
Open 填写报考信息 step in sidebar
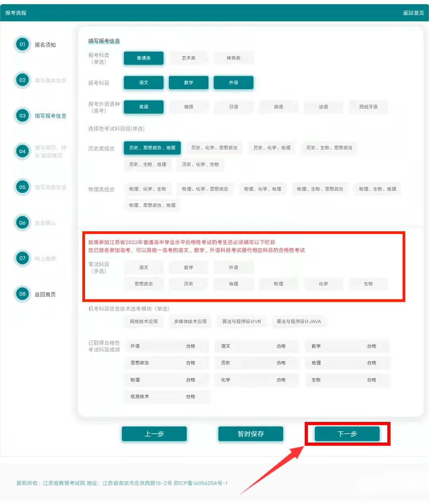click(x=50, y=116)
